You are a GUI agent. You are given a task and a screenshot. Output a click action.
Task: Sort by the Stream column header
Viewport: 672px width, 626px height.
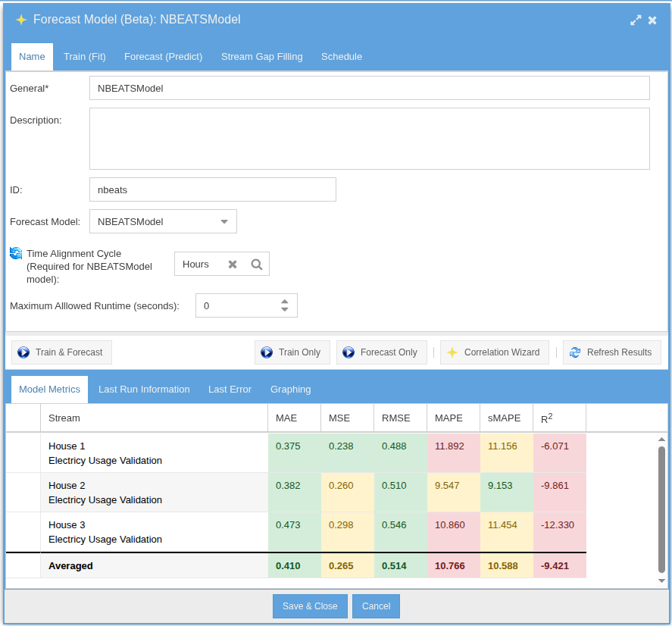point(154,418)
